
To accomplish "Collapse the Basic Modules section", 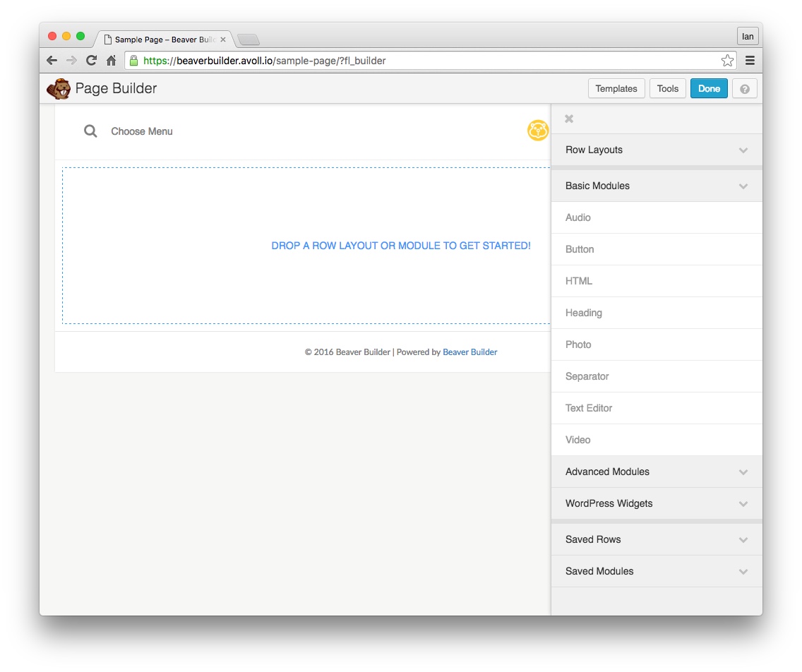I will 657,186.
